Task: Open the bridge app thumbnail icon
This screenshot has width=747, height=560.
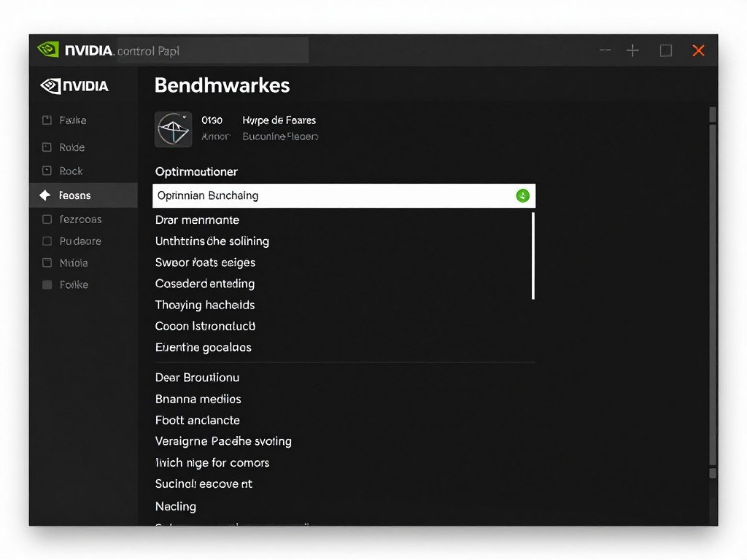Action: tap(172, 129)
